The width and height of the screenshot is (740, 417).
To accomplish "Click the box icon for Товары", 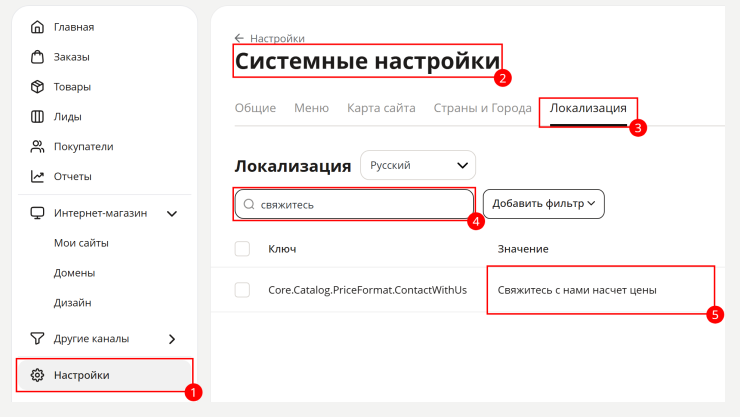I will [37, 87].
